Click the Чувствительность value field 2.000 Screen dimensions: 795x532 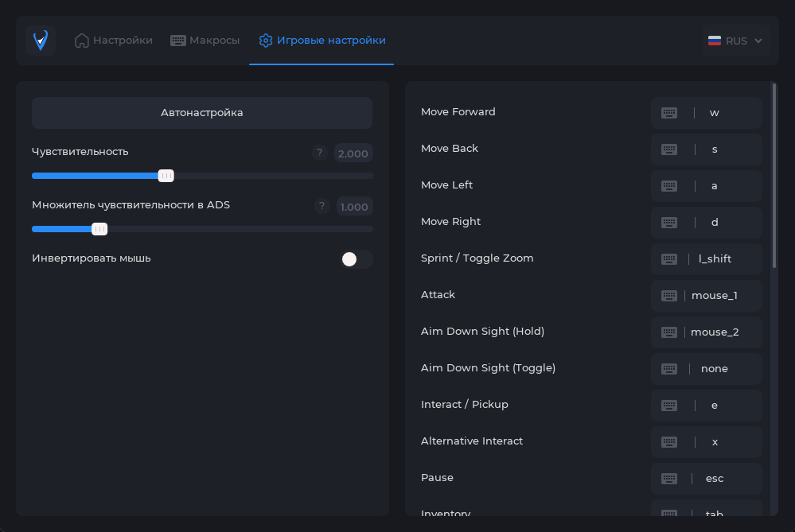point(353,153)
